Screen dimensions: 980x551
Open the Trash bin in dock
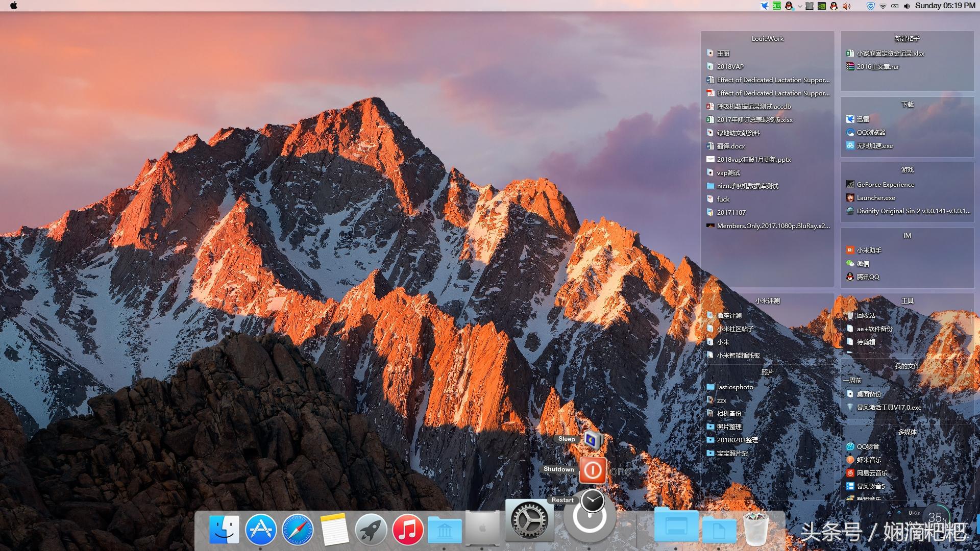click(x=756, y=529)
